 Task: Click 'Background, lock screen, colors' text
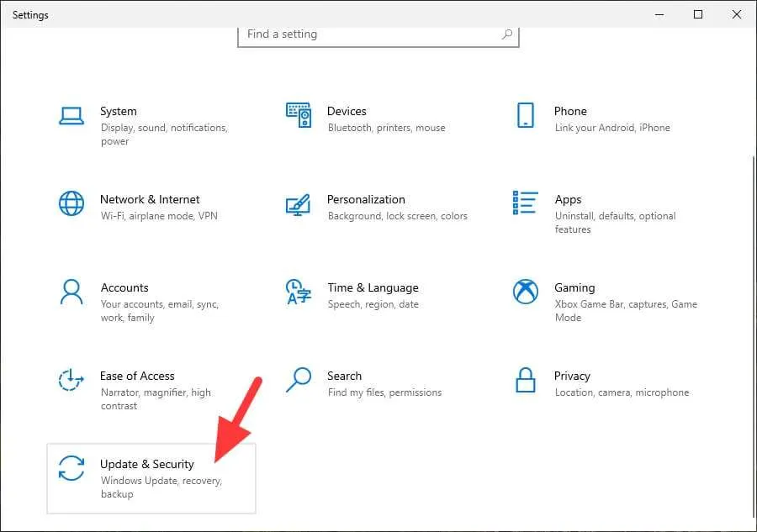(397, 216)
